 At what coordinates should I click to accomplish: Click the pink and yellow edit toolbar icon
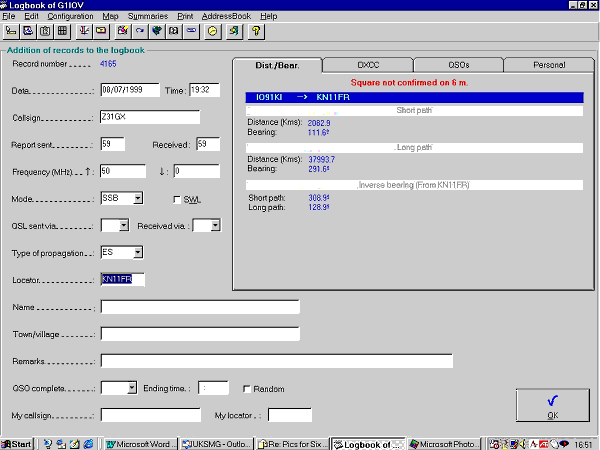coord(123,31)
